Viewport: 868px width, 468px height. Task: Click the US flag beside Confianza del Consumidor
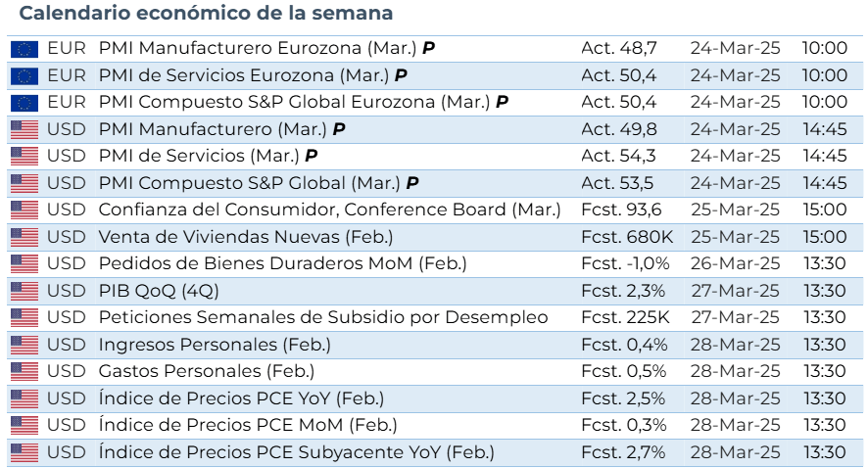coord(24,210)
